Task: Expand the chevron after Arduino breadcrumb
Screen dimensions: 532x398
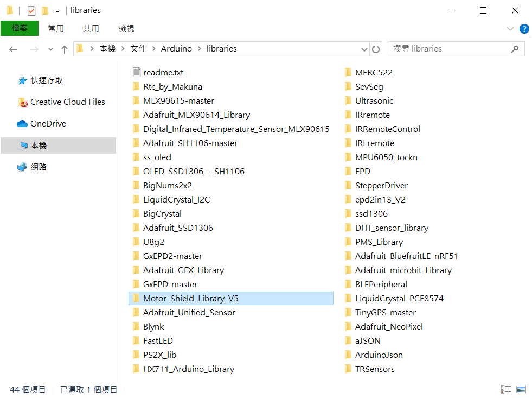Action: 199,49
